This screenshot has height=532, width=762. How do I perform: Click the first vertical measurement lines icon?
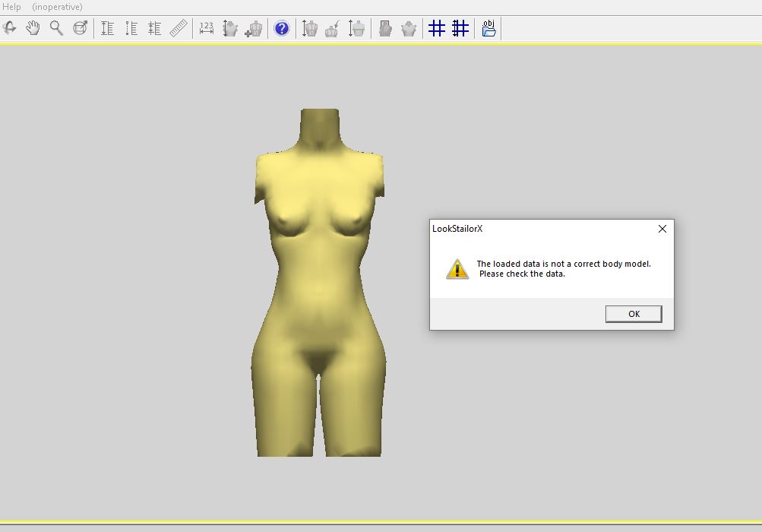[x=107, y=28]
